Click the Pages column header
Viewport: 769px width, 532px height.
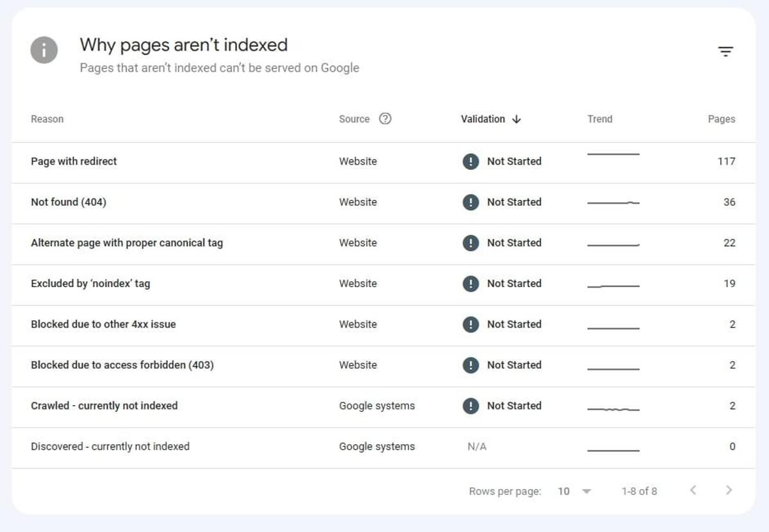[722, 119]
